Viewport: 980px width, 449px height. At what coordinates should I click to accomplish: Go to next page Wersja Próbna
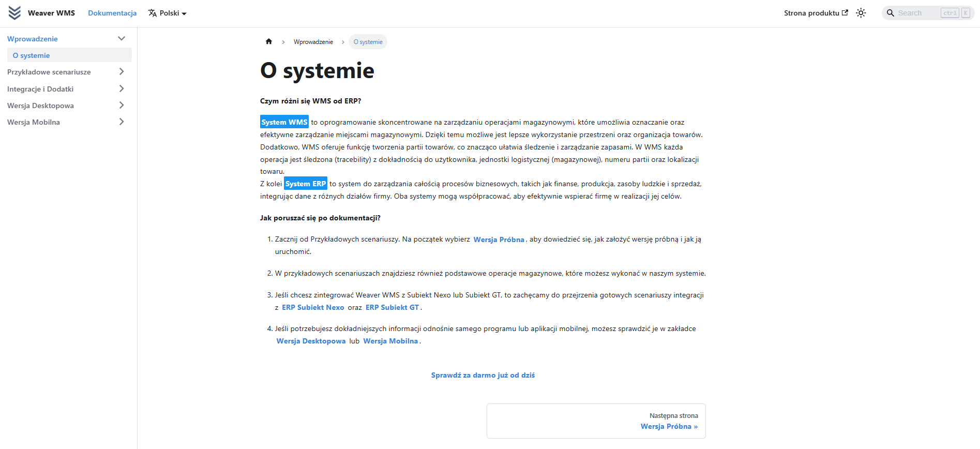click(669, 426)
